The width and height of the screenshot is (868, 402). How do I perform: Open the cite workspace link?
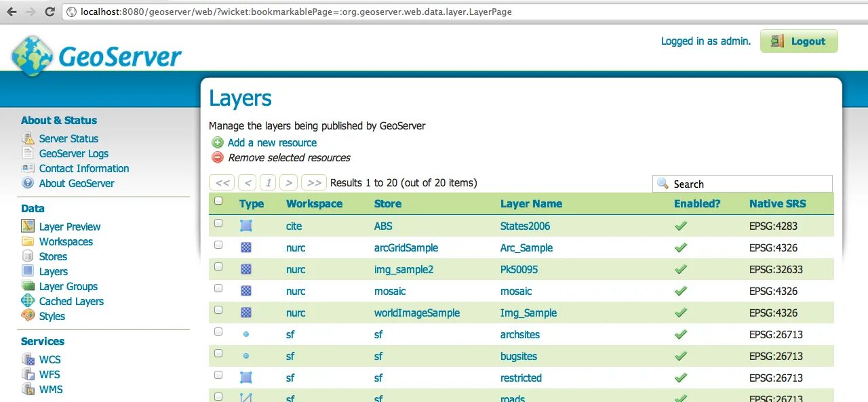point(294,226)
